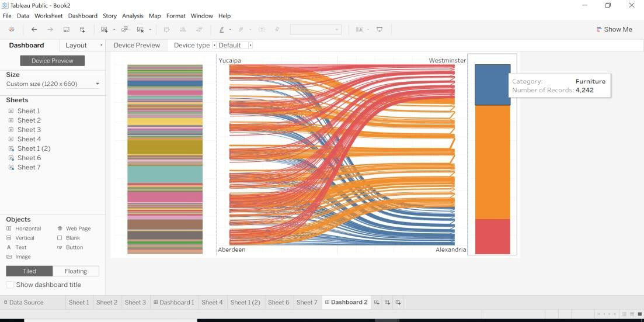Click the presentation mode monitor icon
Image resolution: width=644 pixels, height=322 pixels.
pyautogui.click(x=380, y=30)
